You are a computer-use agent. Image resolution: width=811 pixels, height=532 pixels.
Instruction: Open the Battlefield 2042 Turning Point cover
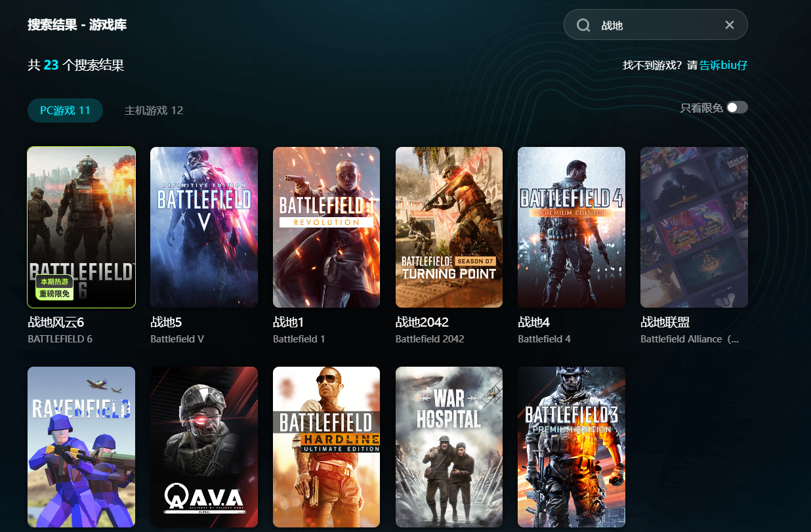[x=449, y=227]
